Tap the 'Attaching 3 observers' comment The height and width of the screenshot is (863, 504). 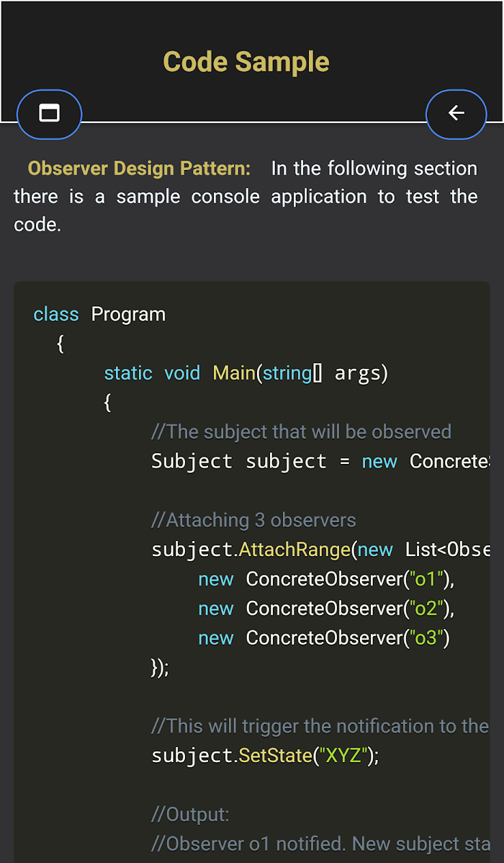point(253,520)
